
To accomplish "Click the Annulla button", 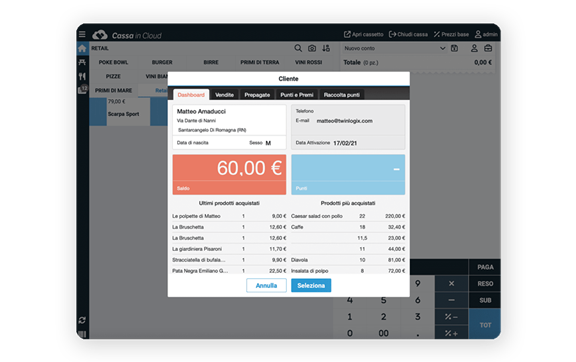I will tap(266, 286).
